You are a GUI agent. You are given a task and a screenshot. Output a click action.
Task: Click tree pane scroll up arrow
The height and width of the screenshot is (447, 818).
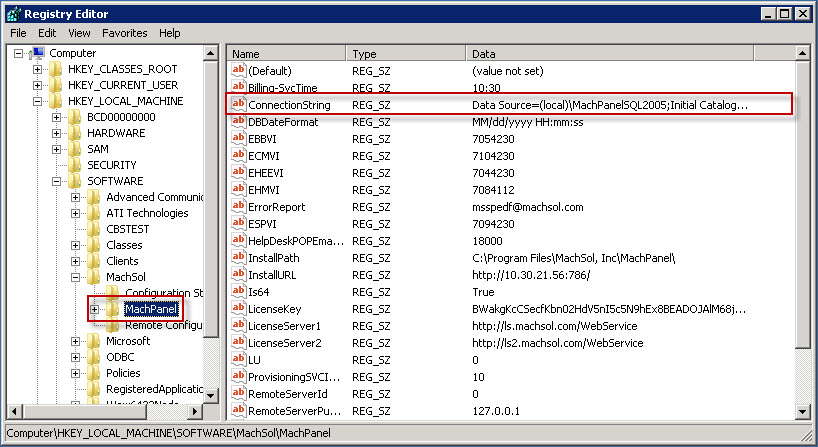pos(211,53)
